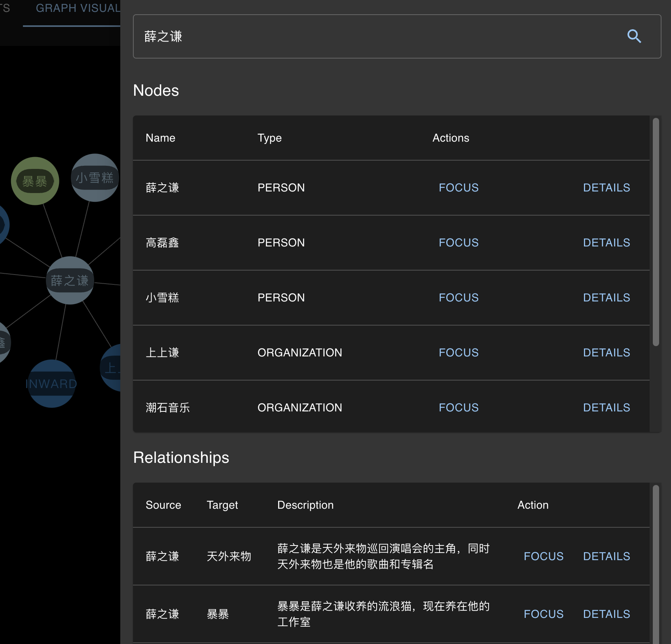Image resolution: width=671 pixels, height=644 pixels.
Task: Focus on 潮石音乐 organization
Action: (458, 407)
